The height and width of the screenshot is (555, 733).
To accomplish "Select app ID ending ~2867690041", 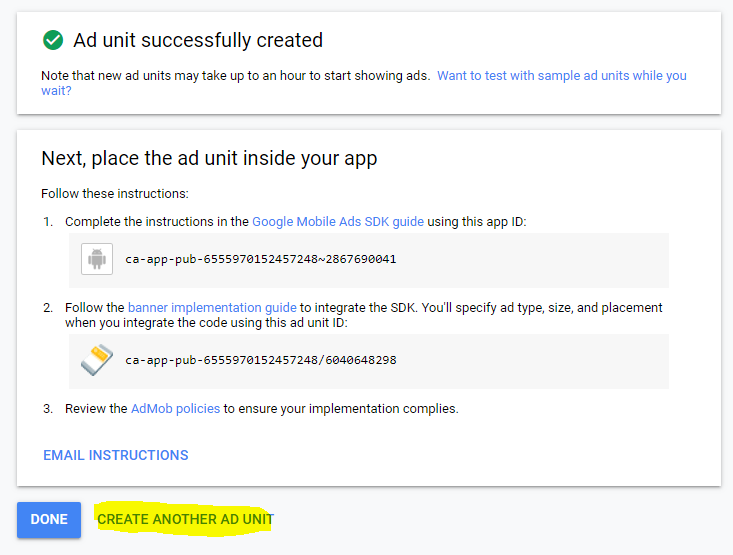I will (260, 259).
